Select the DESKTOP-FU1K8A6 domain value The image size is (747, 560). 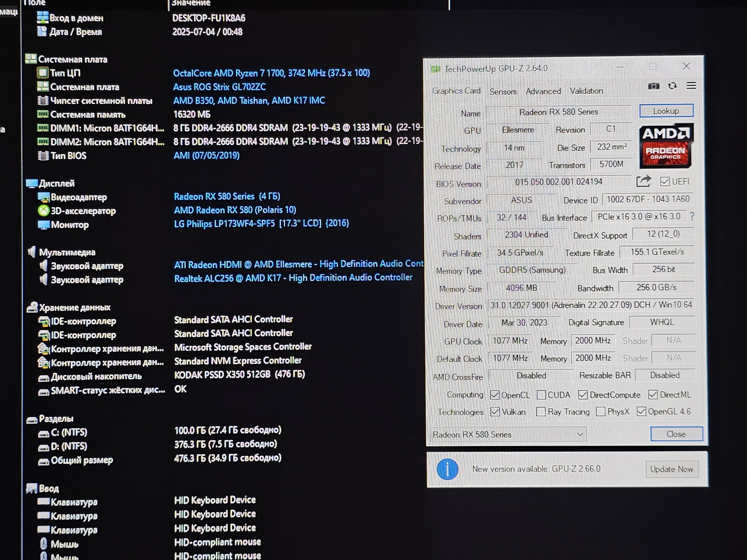pos(209,18)
